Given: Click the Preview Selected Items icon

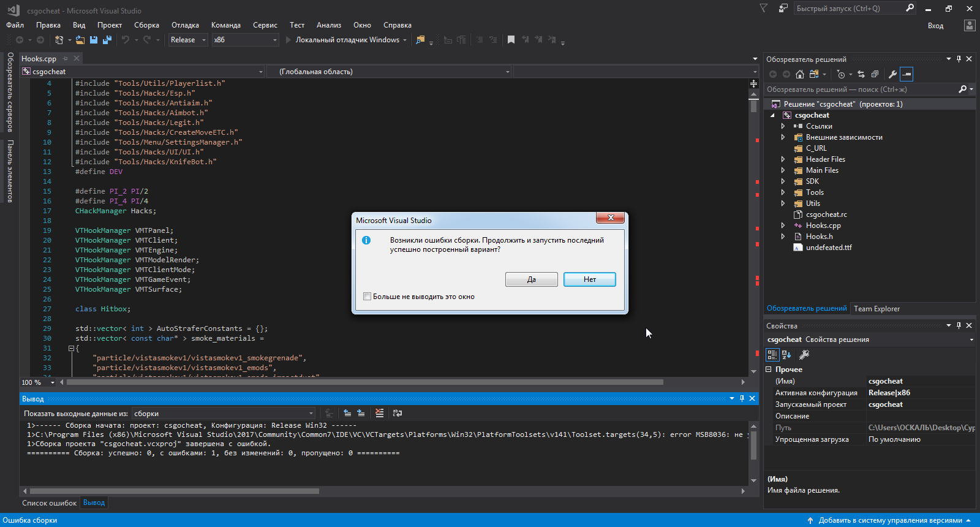Looking at the screenshot, I should click(x=907, y=74).
